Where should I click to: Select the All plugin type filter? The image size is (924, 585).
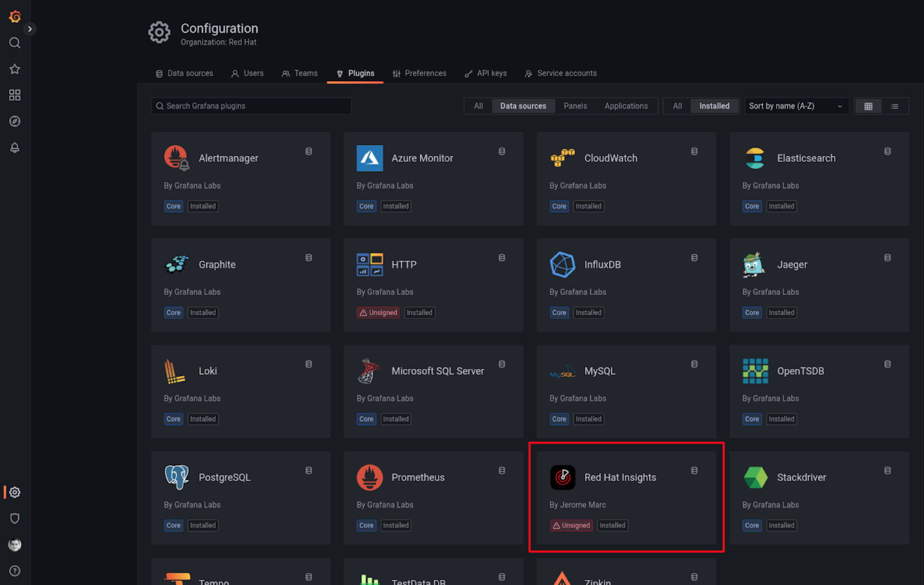coord(479,106)
